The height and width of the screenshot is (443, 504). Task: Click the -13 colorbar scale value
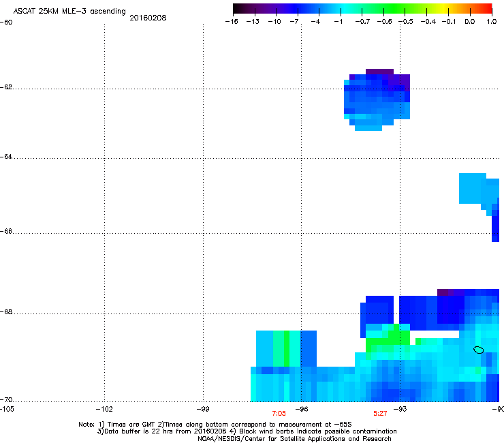click(253, 22)
